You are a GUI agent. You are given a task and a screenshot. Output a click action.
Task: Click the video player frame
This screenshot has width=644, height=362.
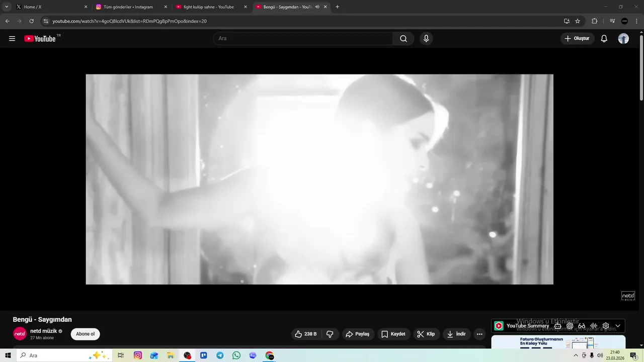pyautogui.click(x=319, y=179)
